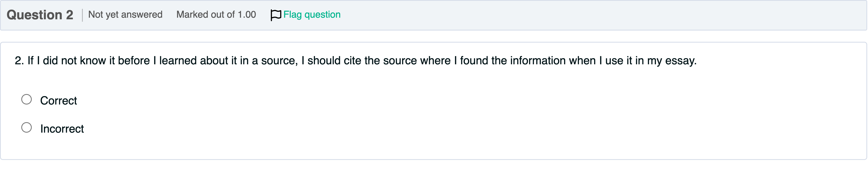Click the Question 2 heading
Viewport: 868px width, 172px height.
click(40, 15)
